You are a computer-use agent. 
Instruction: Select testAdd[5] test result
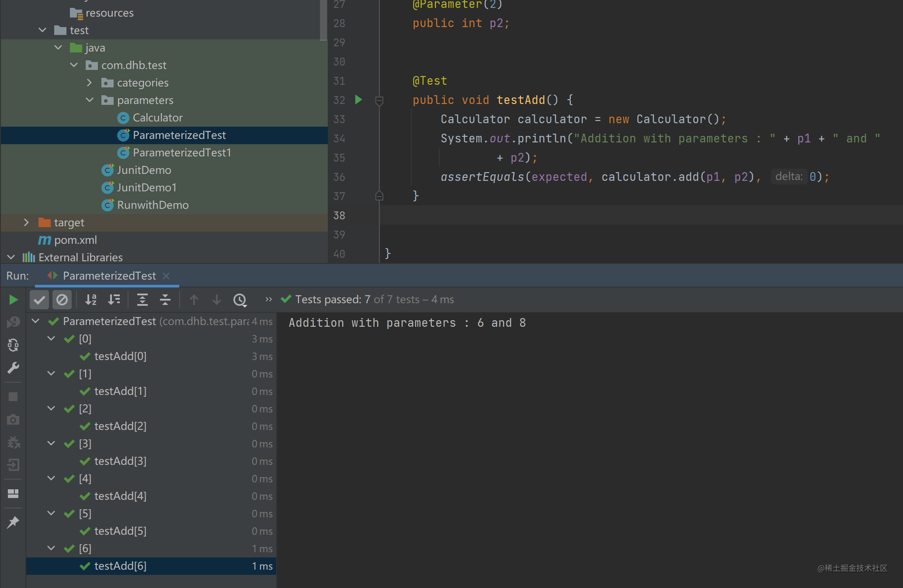(x=151, y=531)
